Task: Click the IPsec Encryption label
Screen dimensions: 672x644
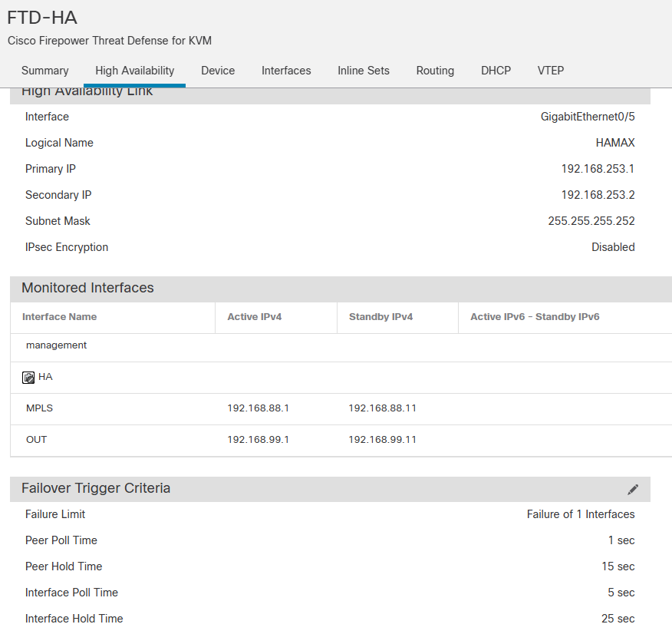Action: (x=67, y=247)
